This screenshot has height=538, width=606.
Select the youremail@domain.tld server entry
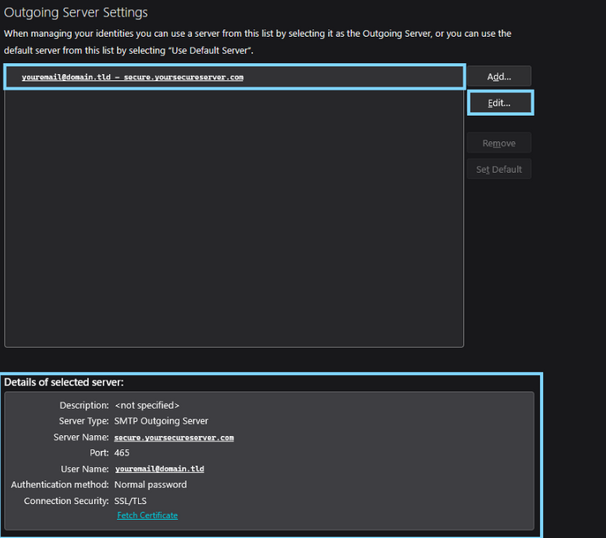pos(132,77)
